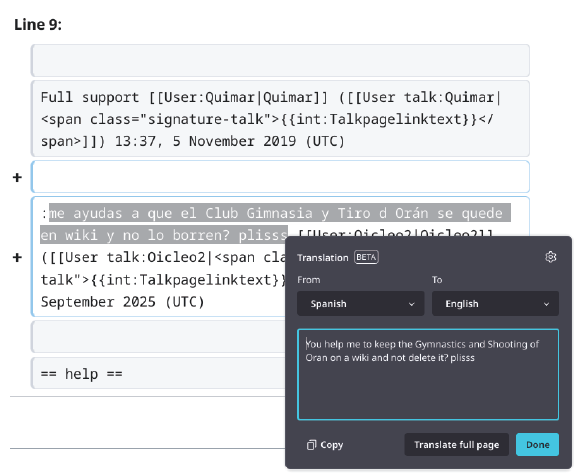Click the == help == diff line
This screenshot has width=579, height=474.
pos(82,374)
